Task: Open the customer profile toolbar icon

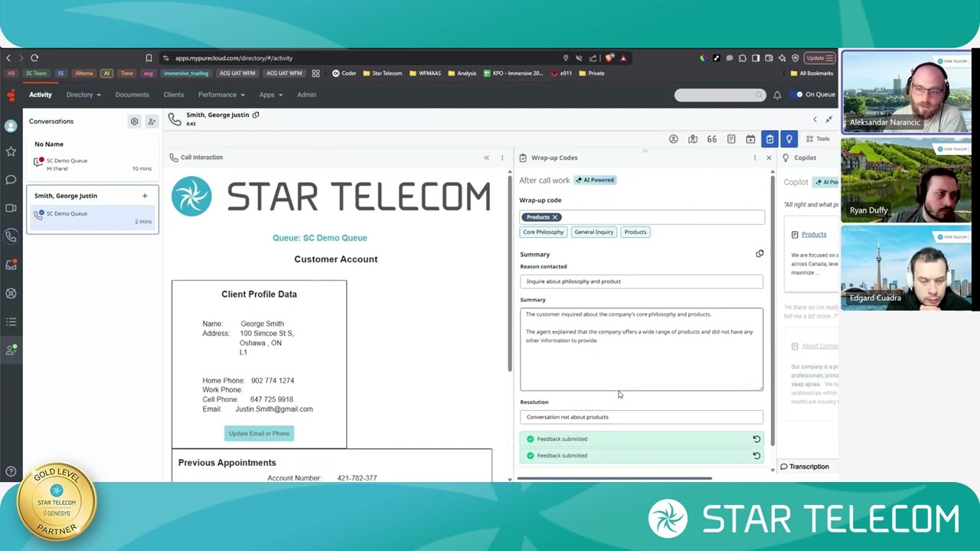Action: 674,139
